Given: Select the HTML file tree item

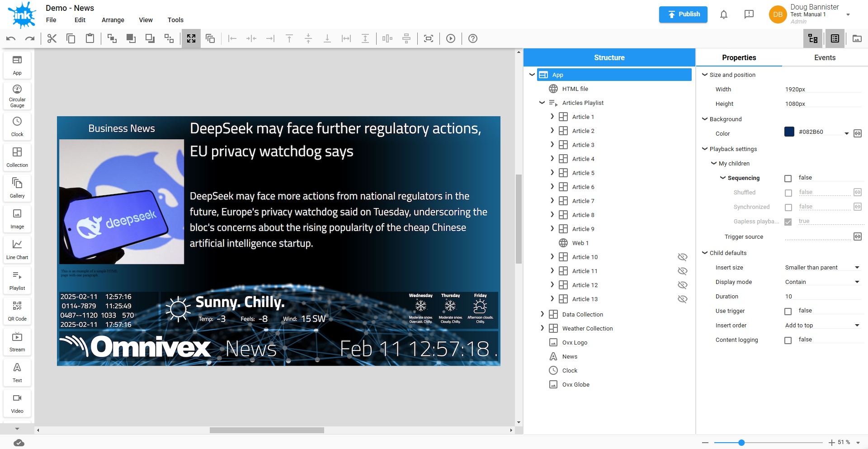Looking at the screenshot, I should point(575,89).
